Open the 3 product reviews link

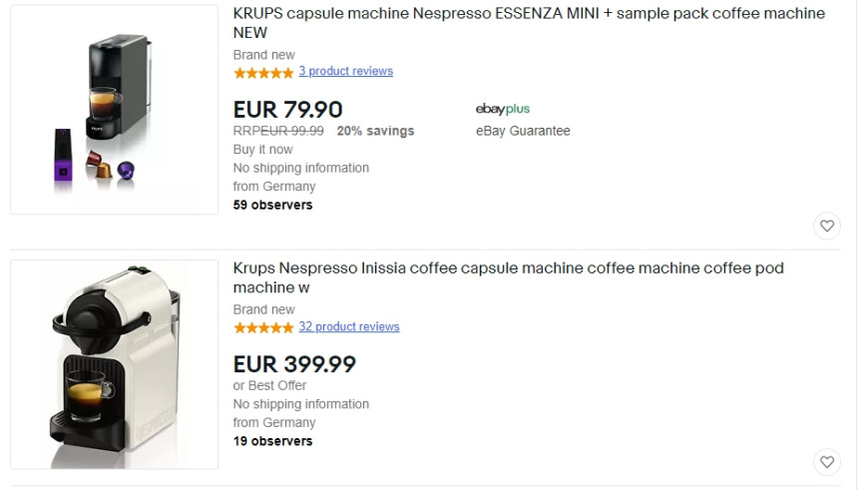pyautogui.click(x=346, y=71)
